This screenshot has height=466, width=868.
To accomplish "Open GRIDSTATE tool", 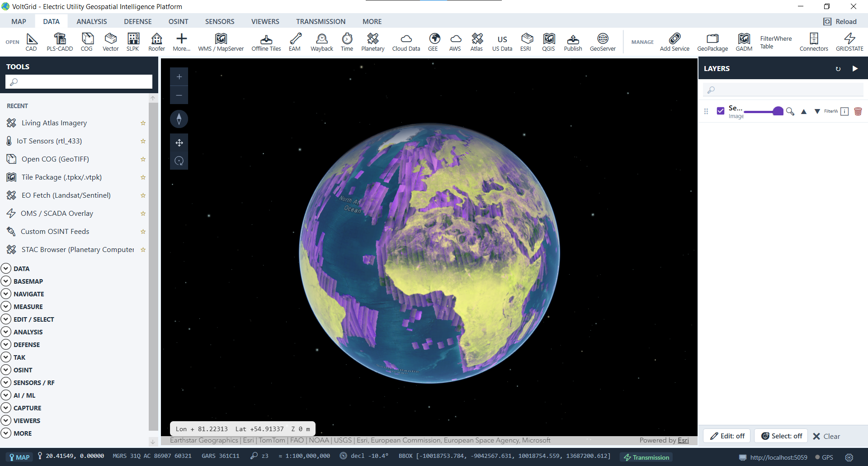I will (850, 42).
